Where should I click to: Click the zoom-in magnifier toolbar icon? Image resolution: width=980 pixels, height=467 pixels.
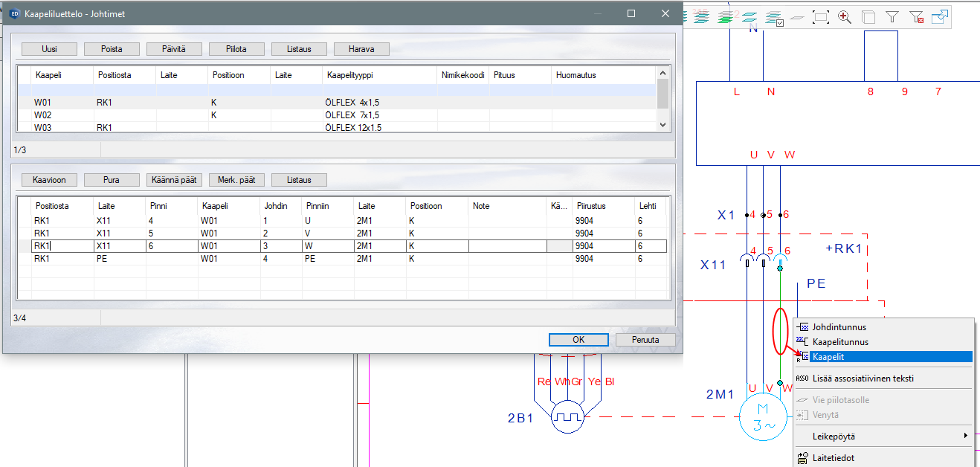point(845,16)
